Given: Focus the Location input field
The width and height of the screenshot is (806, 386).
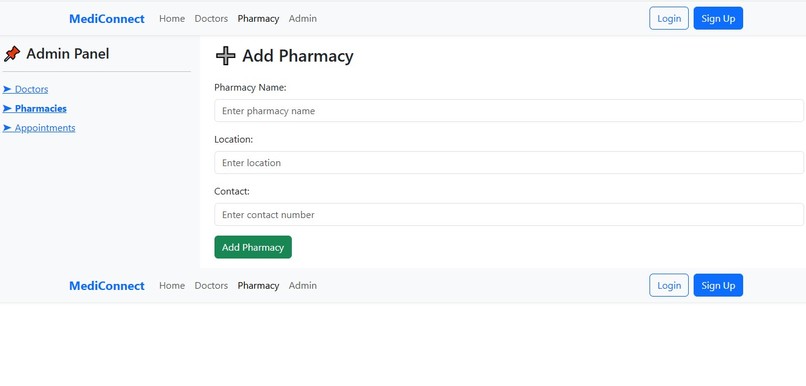Looking at the screenshot, I should [509, 162].
